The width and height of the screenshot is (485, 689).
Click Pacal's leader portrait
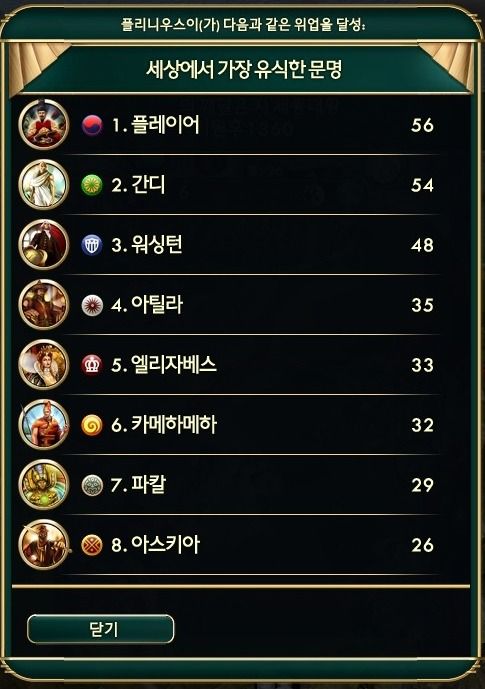coord(43,484)
